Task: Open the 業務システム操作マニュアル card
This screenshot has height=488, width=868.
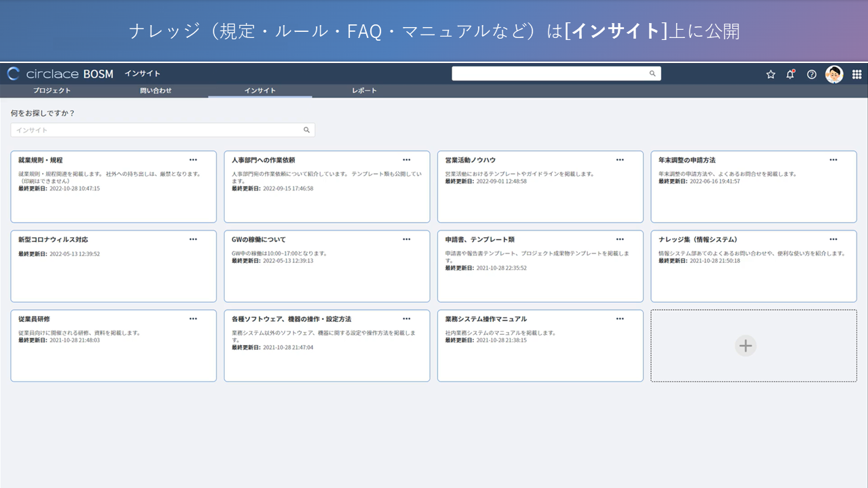Action: (486, 319)
